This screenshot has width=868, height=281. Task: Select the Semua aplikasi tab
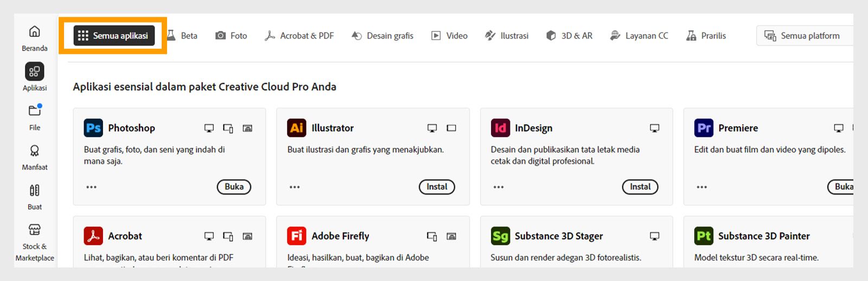114,36
